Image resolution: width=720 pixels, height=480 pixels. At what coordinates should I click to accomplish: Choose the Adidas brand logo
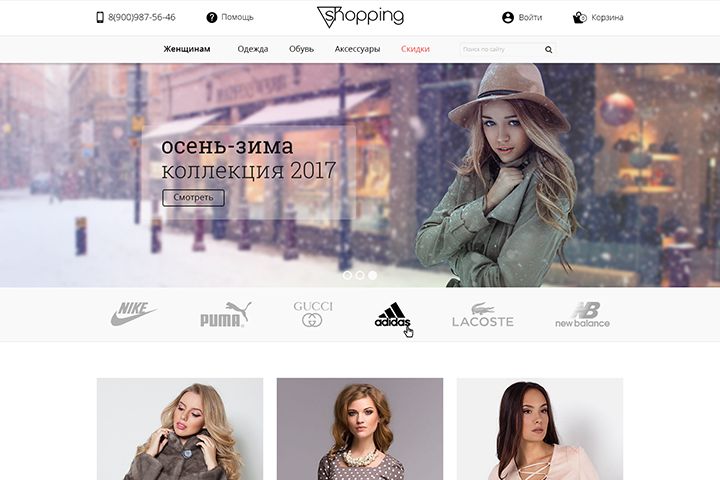pyautogui.click(x=392, y=315)
